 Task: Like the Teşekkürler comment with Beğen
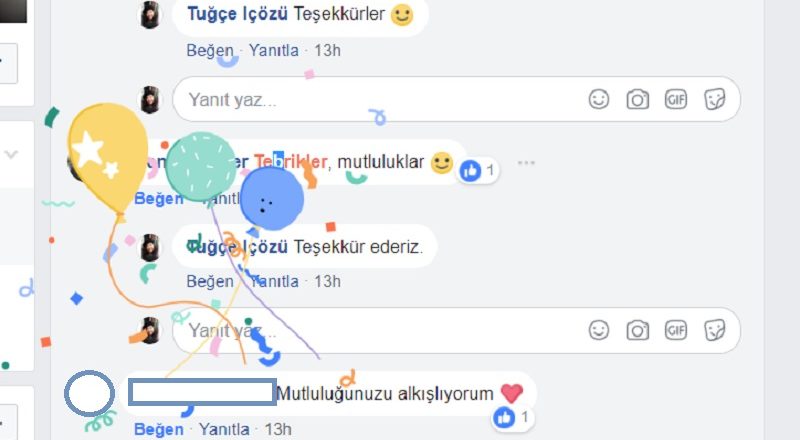[210, 51]
